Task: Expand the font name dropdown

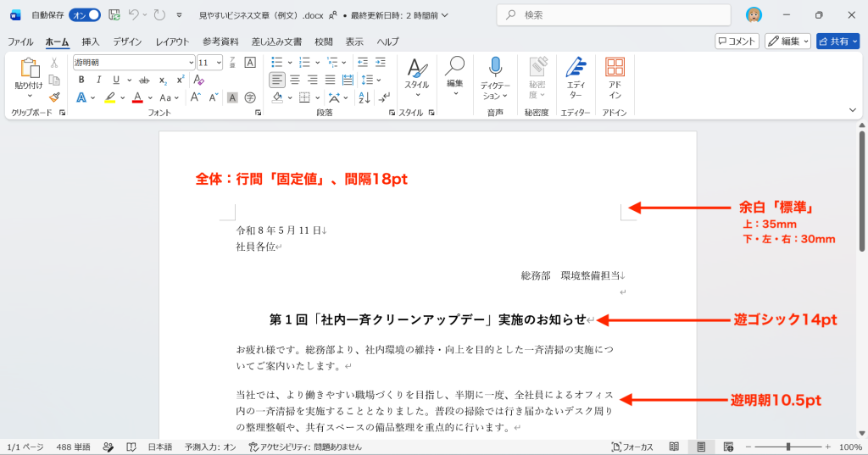Action: point(191,63)
